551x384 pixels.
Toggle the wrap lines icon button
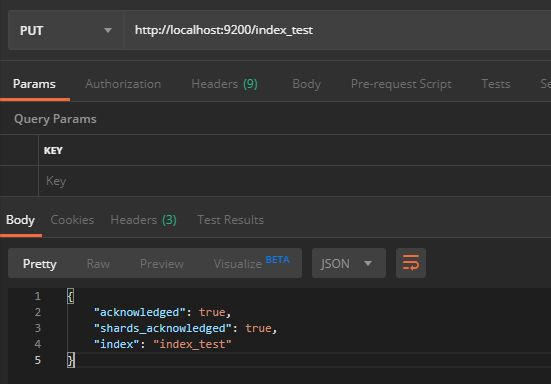pyautogui.click(x=411, y=263)
